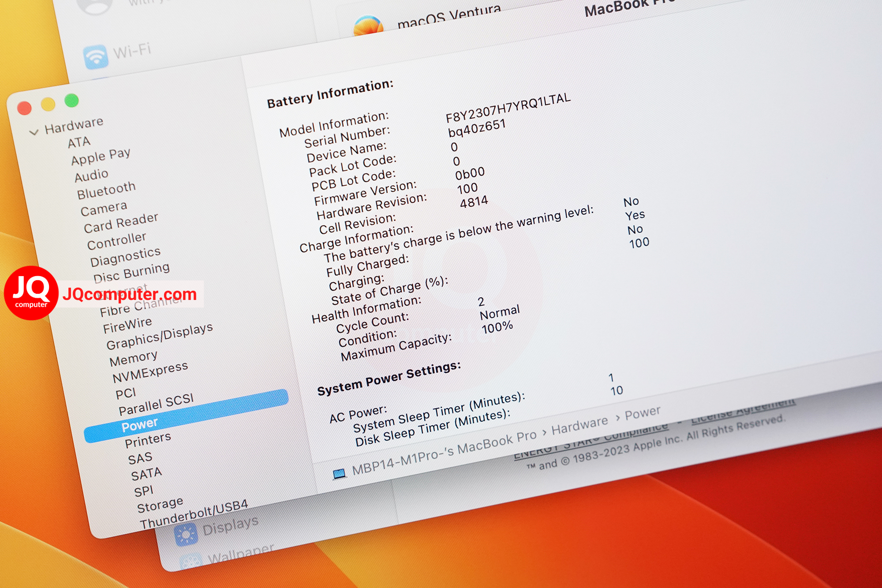Click the macOS Ventura label

click(x=449, y=17)
